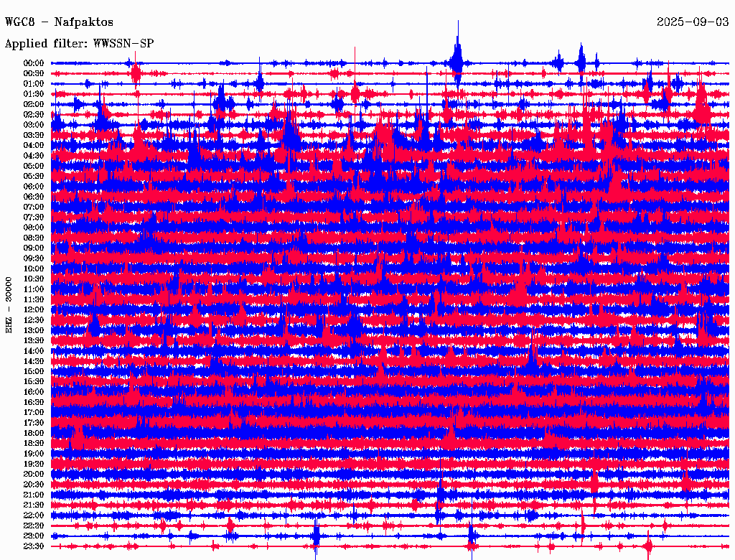The height and width of the screenshot is (560, 735).
Task: Click the 21:00 time label
Action: pos(34,495)
